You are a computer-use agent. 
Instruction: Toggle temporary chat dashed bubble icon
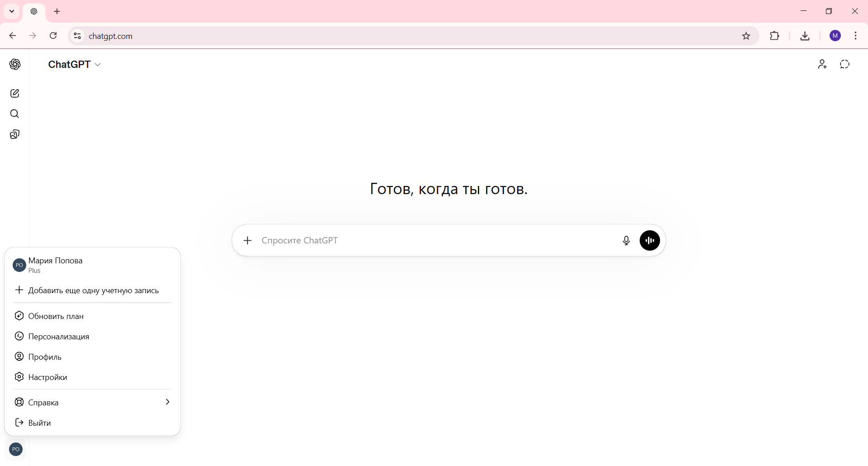pos(845,64)
